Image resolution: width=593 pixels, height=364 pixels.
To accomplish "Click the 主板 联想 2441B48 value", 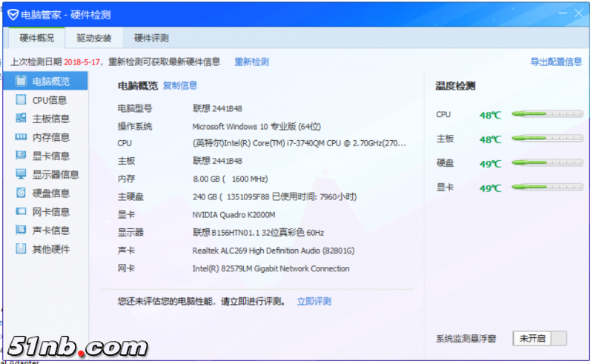I will [x=217, y=161].
